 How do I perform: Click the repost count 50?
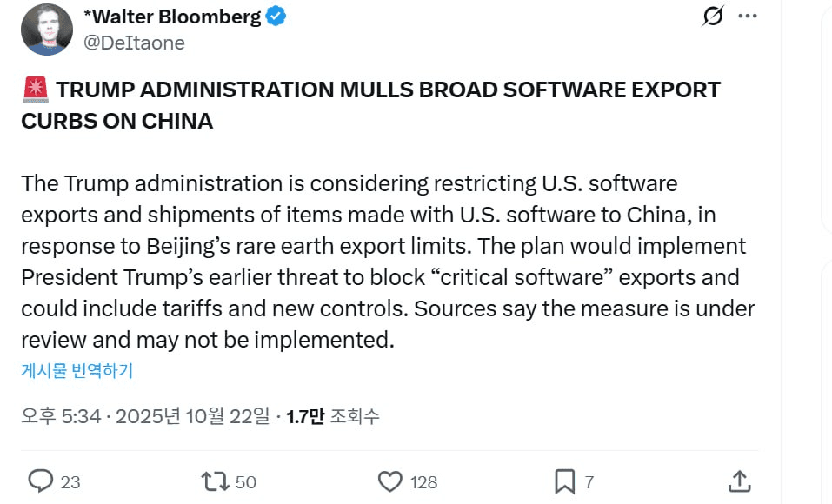[245, 481]
